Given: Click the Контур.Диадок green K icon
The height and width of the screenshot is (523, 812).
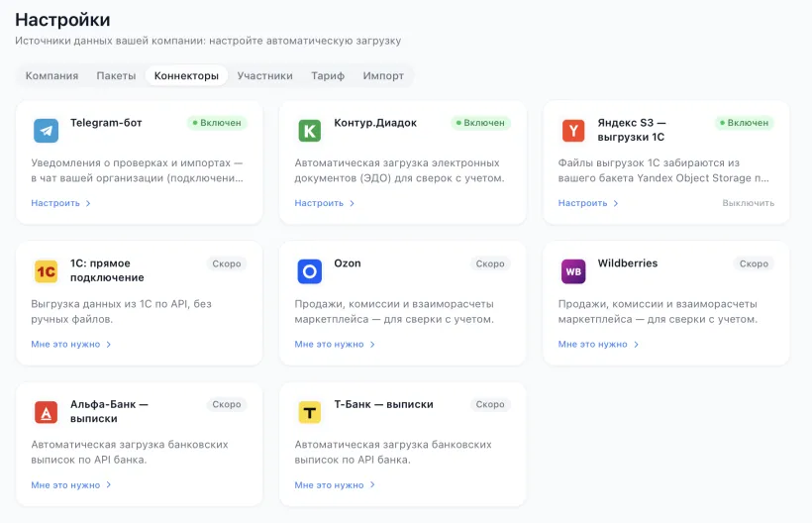Looking at the screenshot, I should pyautogui.click(x=309, y=131).
